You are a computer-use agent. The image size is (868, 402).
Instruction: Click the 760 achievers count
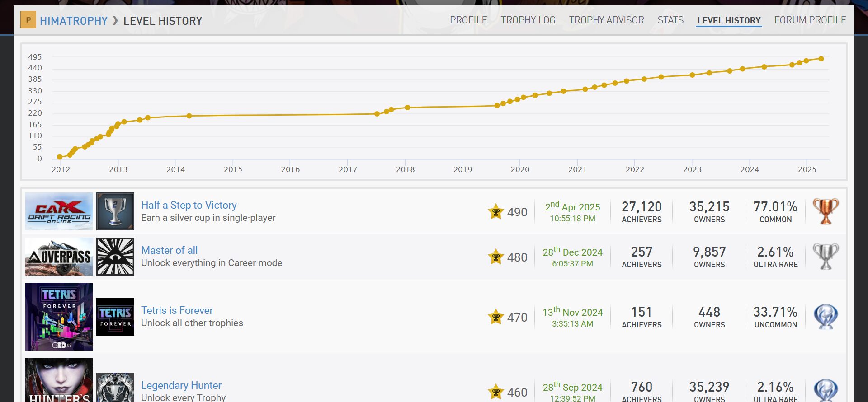coord(642,387)
